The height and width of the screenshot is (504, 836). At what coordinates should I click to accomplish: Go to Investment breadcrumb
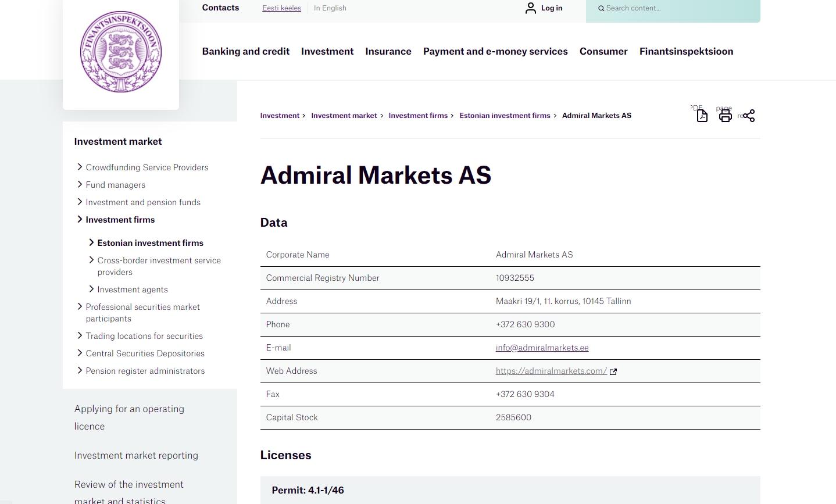coord(280,116)
